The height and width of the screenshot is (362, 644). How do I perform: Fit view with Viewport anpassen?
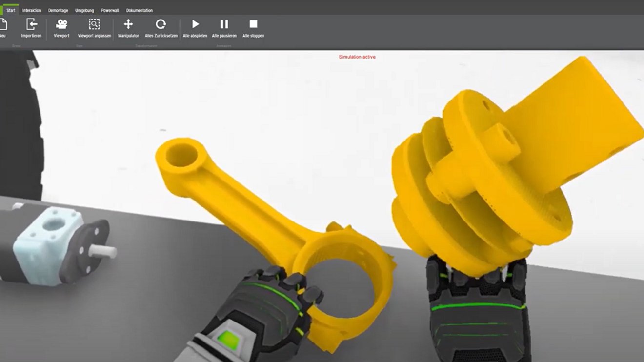[94, 28]
